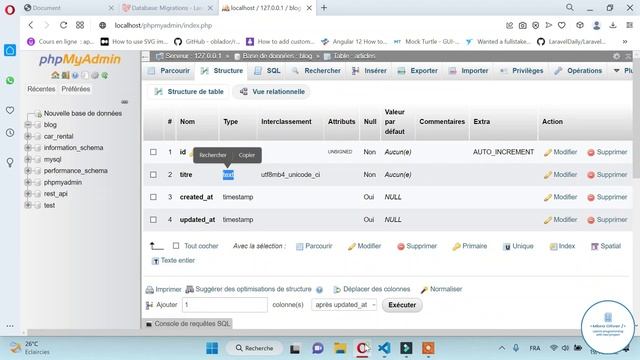Go back with browser back arrow
This screenshot has height=360, width=640.
pos(31,25)
